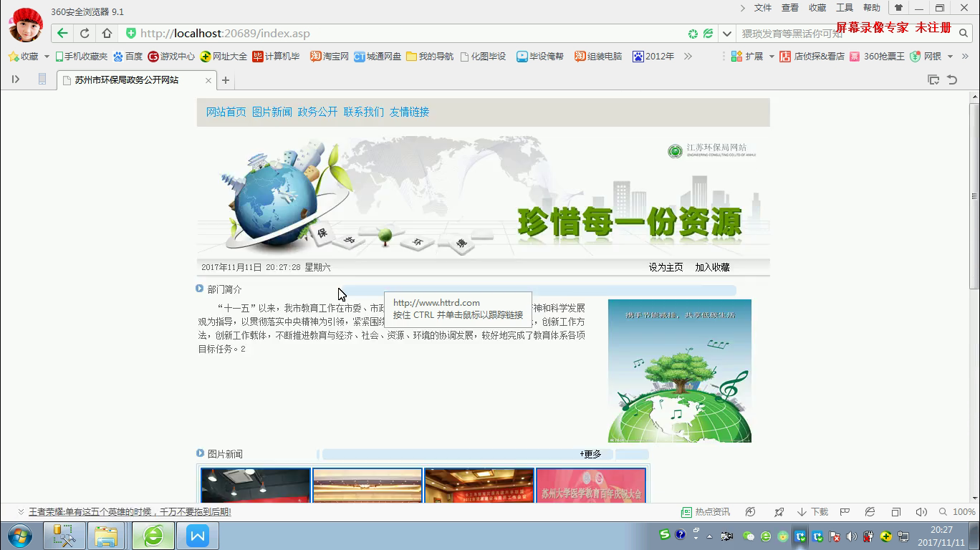Expand the 收藏 dropdown arrow
The height and width of the screenshot is (550, 980).
[47, 57]
